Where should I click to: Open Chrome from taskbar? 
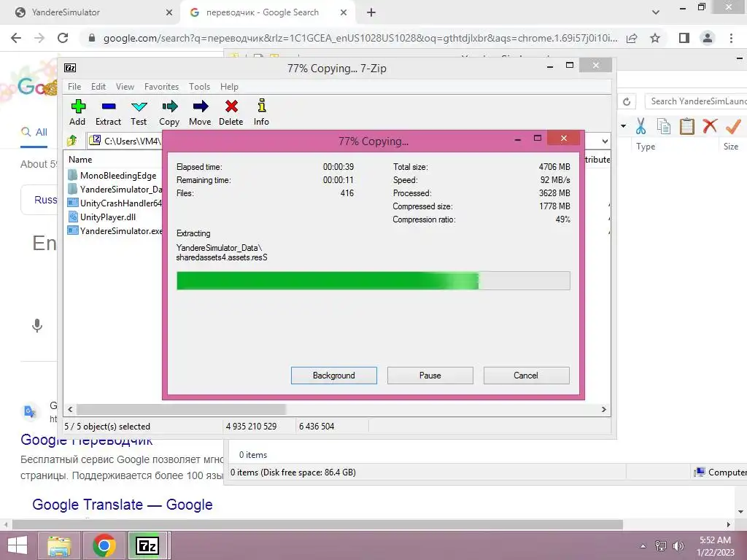[104, 545]
